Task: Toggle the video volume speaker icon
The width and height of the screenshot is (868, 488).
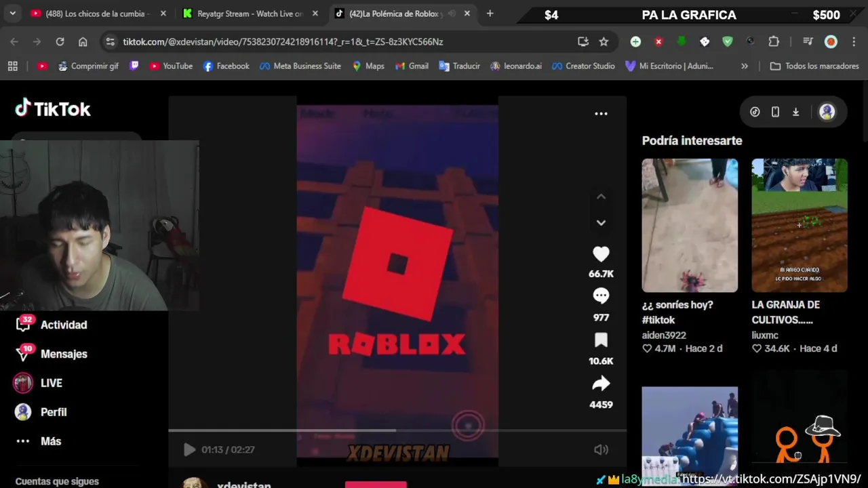Action: [601, 449]
